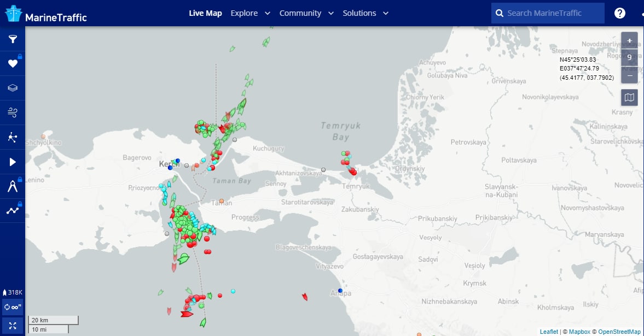Click the MarineTraffic ship logo
Viewport: 644px width, 336px height.
[x=13, y=13]
